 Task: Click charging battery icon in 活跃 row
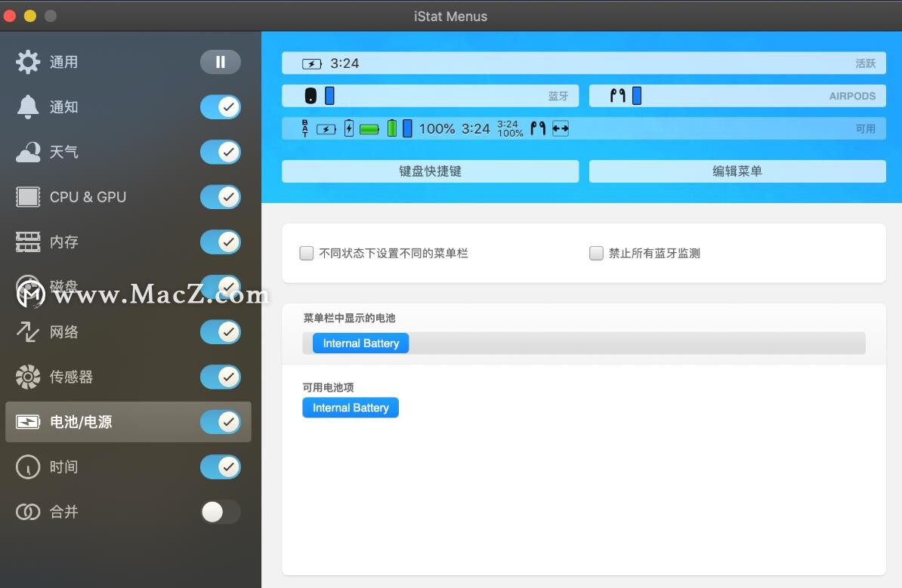click(x=312, y=64)
